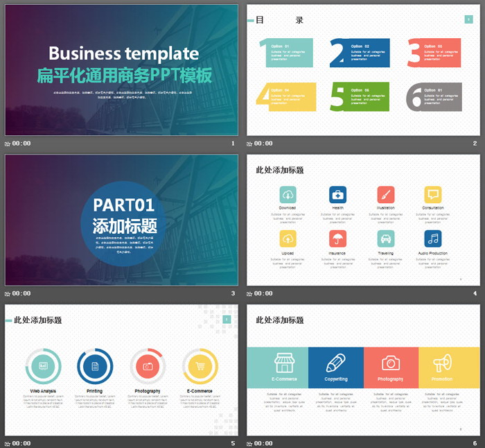Click the Health medical kit icon

(338, 195)
